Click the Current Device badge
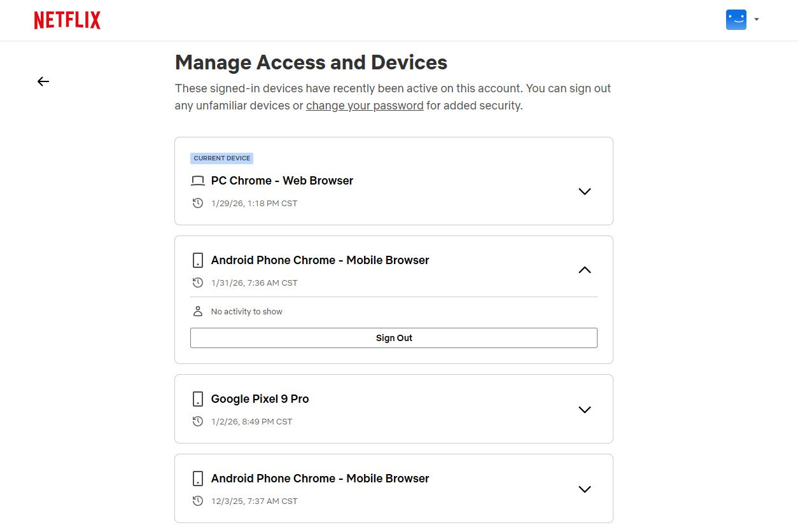The height and width of the screenshot is (532, 798). pyautogui.click(x=221, y=158)
